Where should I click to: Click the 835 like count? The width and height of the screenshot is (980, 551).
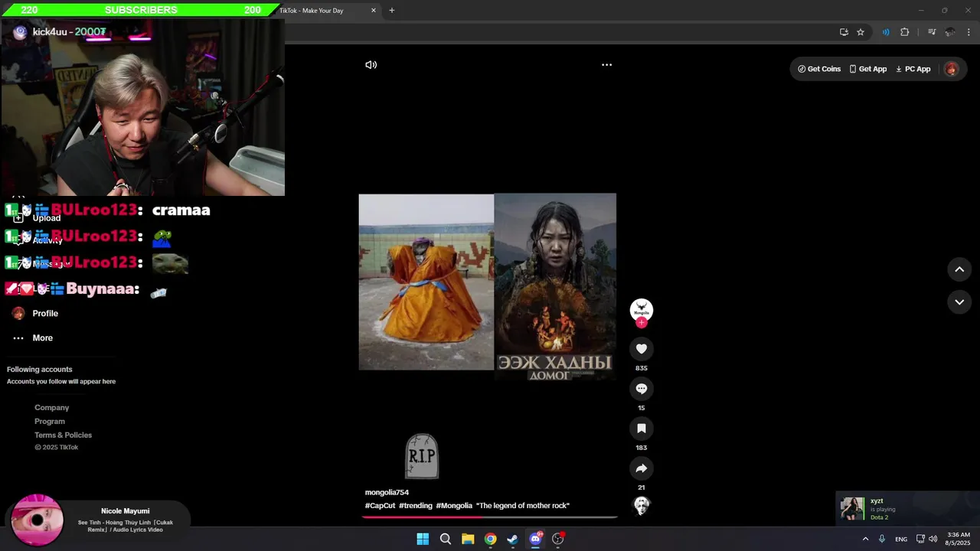pyautogui.click(x=642, y=368)
